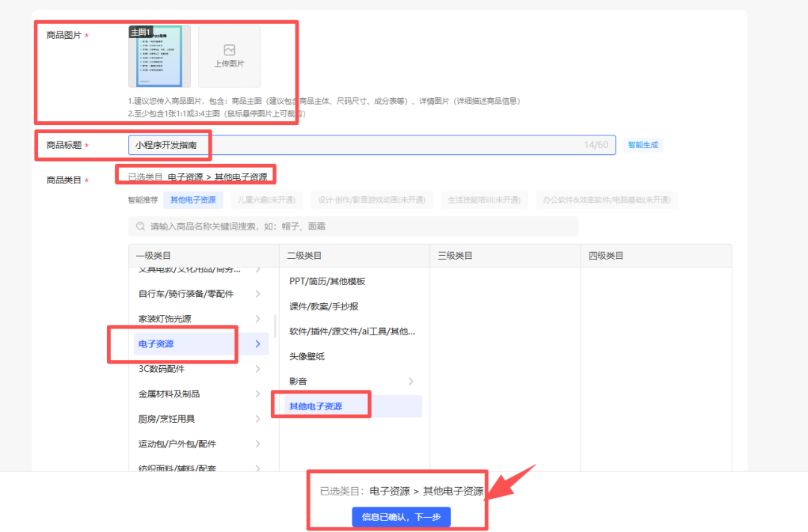Expand the 金属材料及制品 category
The height and width of the screenshot is (532, 808).
(x=257, y=394)
